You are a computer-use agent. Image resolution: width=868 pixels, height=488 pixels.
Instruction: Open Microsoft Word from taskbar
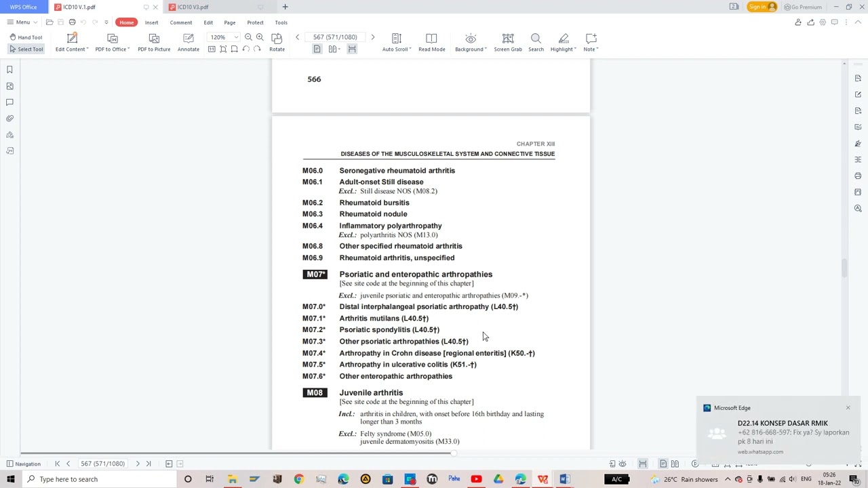point(565,479)
